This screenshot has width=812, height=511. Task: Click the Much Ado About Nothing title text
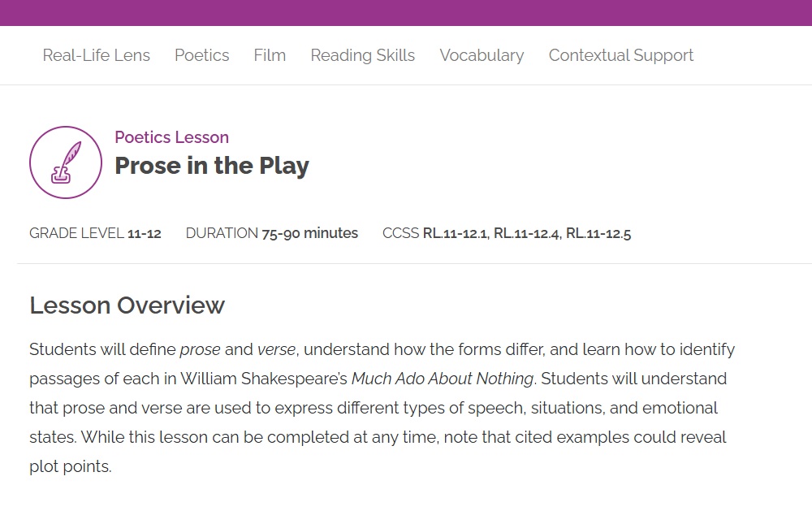(x=443, y=379)
